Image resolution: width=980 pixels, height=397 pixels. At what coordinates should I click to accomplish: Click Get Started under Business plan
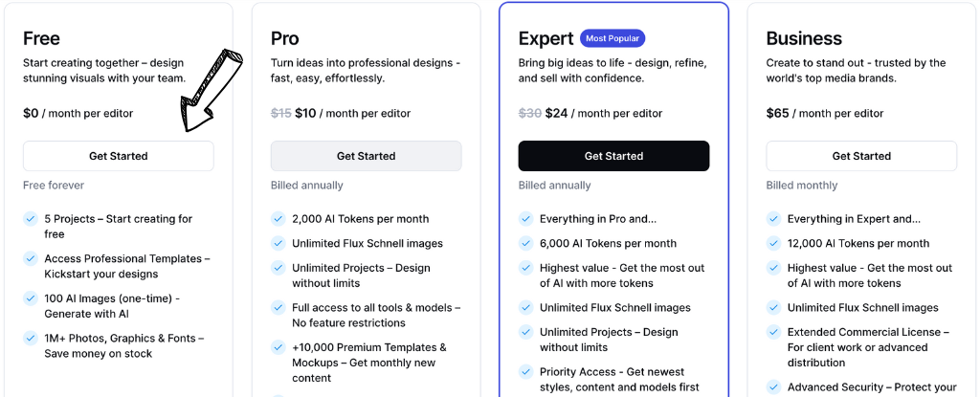point(861,156)
